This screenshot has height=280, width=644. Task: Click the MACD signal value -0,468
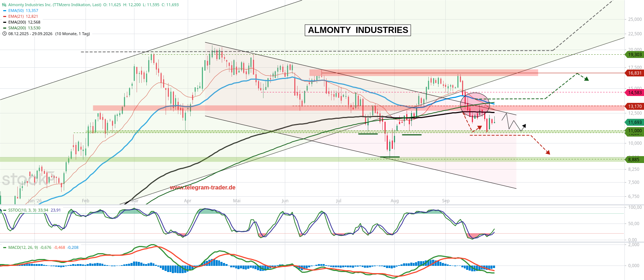59,247
